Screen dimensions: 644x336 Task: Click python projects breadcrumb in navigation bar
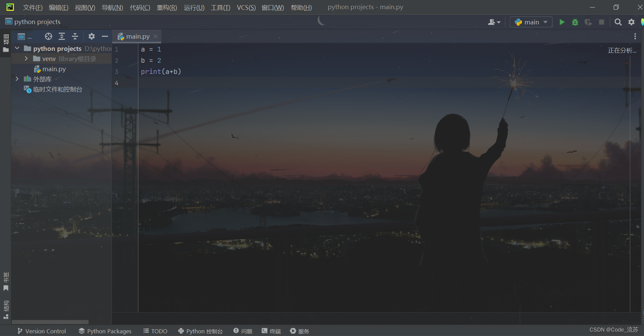(33, 22)
